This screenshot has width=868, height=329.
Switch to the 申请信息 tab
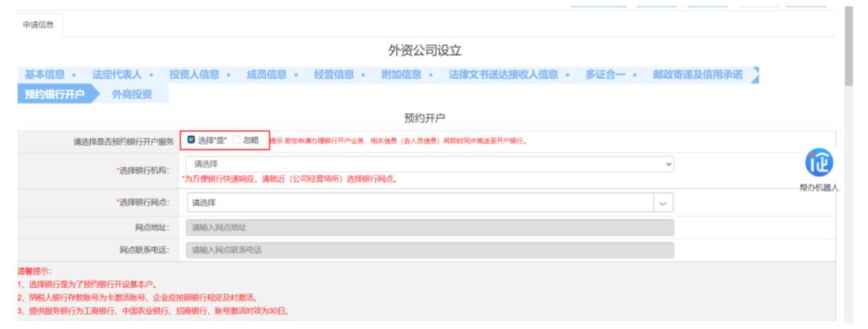[39, 25]
